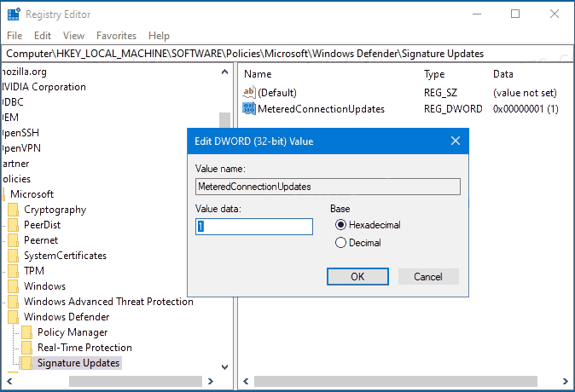Select the OpenVPN tree key

pos(21,148)
